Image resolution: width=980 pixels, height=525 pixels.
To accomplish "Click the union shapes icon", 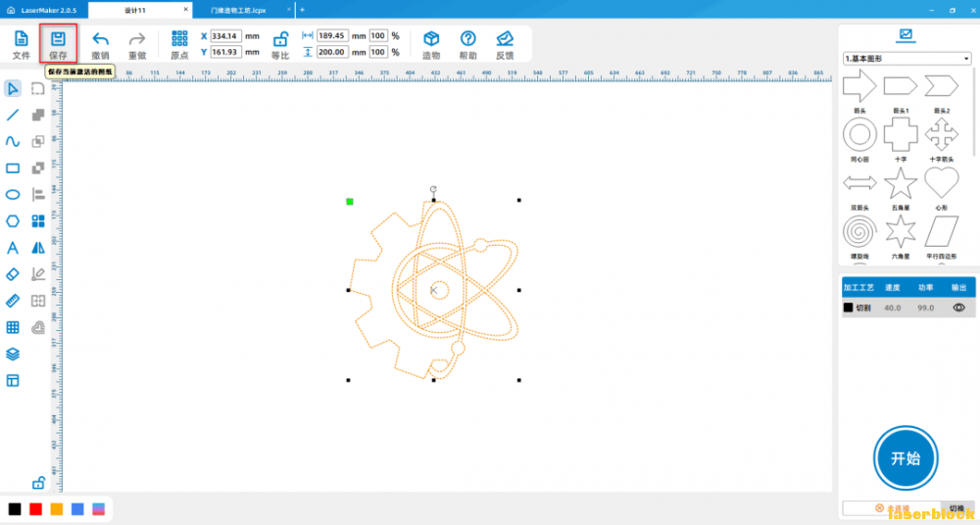I will [x=38, y=115].
